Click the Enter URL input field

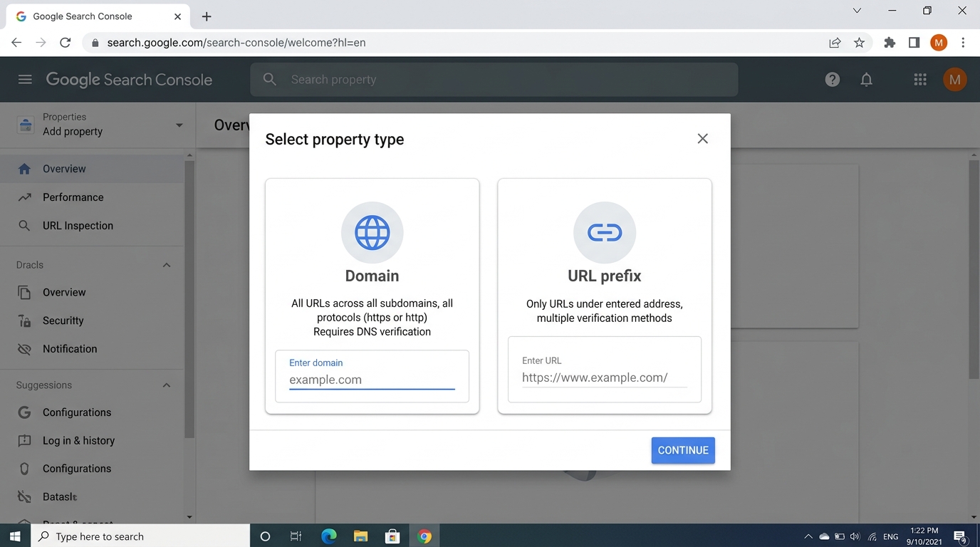[x=605, y=371]
